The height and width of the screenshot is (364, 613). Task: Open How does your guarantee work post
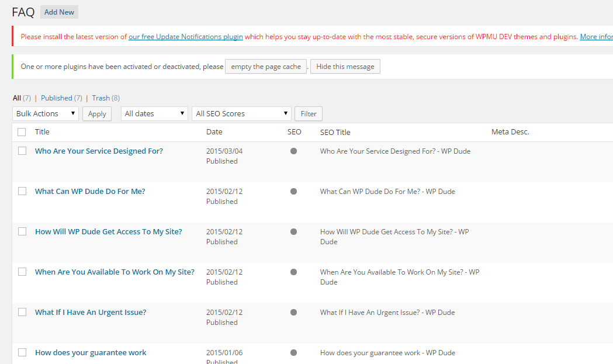point(91,352)
